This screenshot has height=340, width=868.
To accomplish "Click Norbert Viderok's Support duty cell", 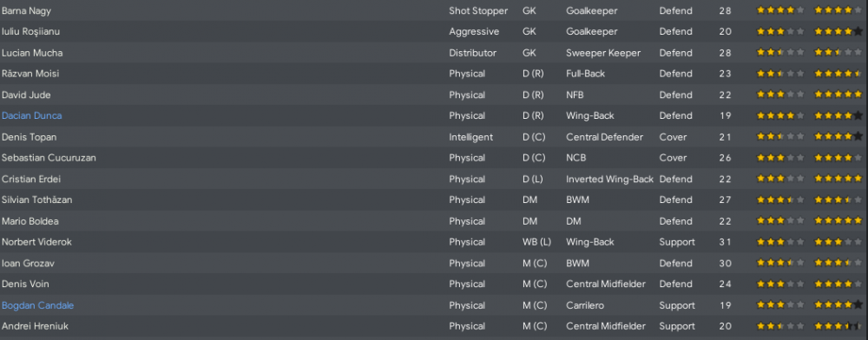I will coord(677,242).
